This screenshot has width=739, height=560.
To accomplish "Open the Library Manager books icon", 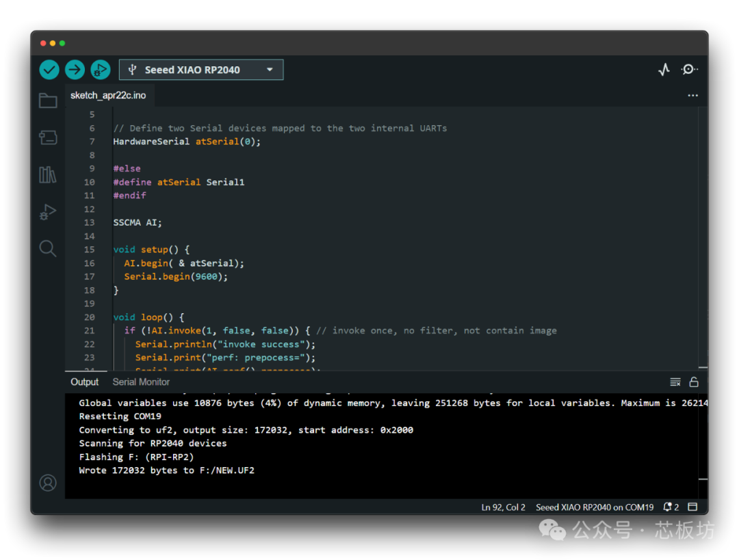I will 48,175.
